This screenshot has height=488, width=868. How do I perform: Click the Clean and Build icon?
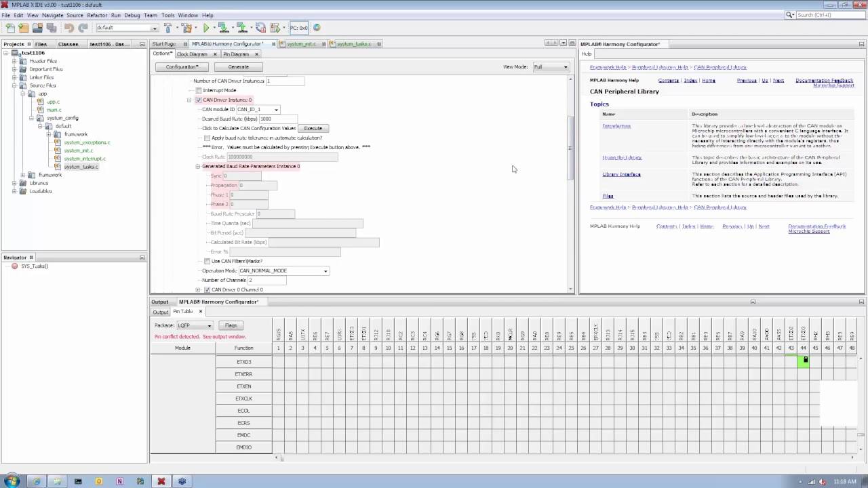click(x=186, y=28)
